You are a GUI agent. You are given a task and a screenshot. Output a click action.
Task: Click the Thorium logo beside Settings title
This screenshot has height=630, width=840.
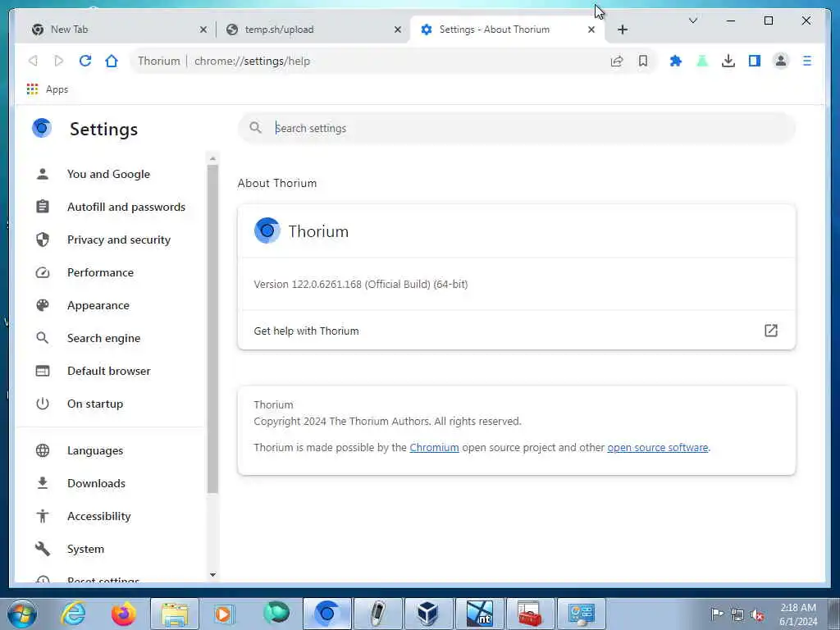click(x=42, y=129)
